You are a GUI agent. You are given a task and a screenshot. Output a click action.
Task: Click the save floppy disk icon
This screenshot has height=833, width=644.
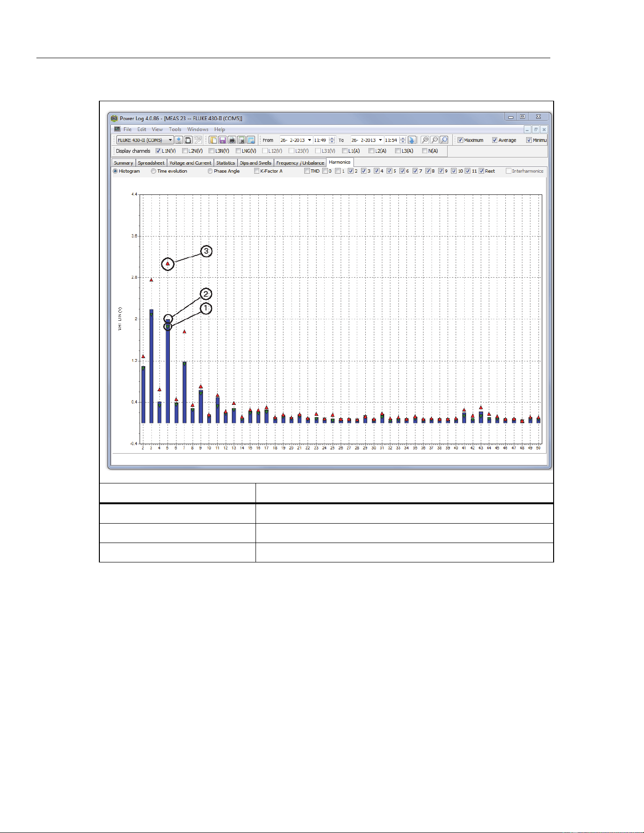(222, 140)
